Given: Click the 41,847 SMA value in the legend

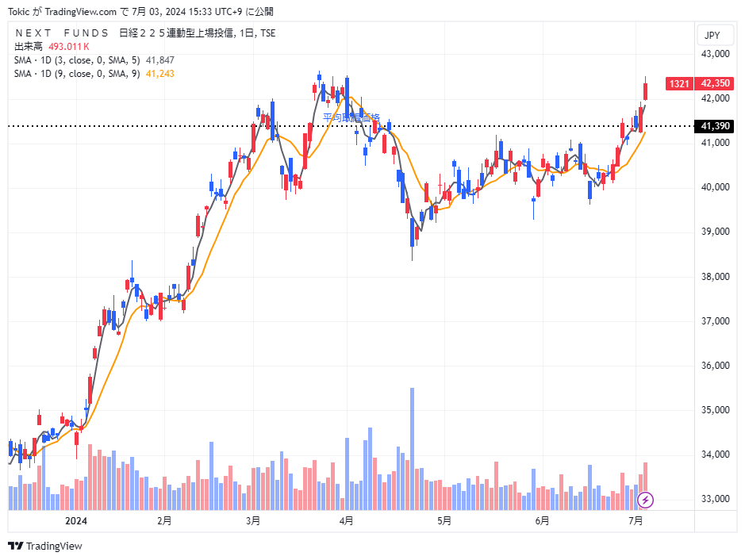Looking at the screenshot, I should point(160,60).
